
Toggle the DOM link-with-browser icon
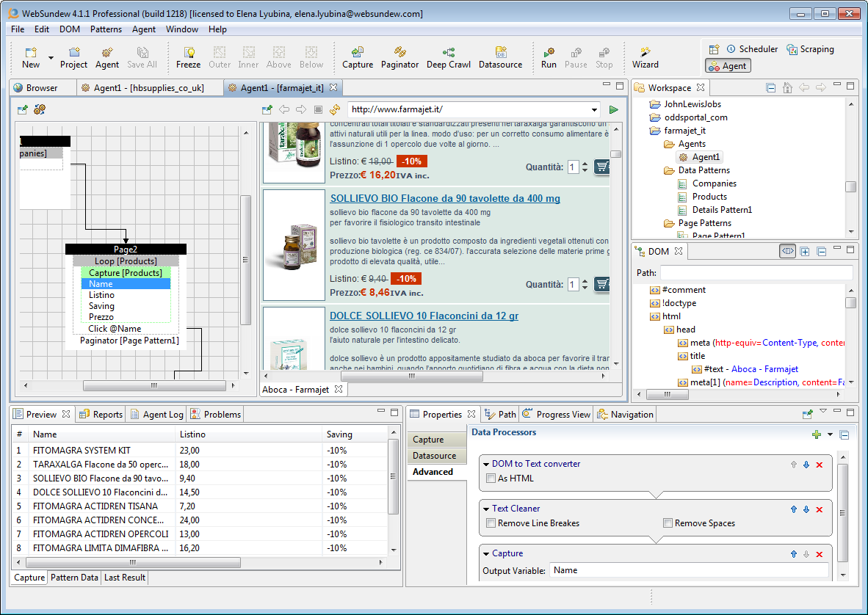787,251
